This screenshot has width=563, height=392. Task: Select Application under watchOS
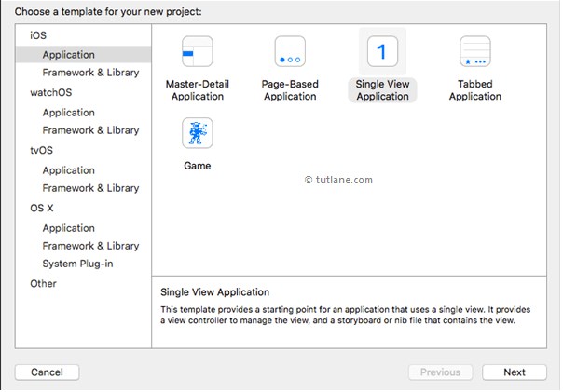click(x=68, y=113)
